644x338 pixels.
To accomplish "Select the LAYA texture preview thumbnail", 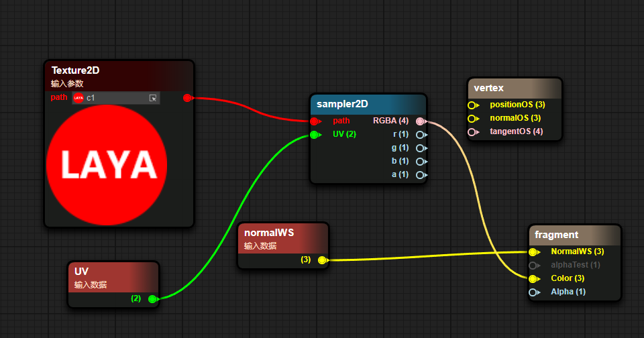I will 109,164.
